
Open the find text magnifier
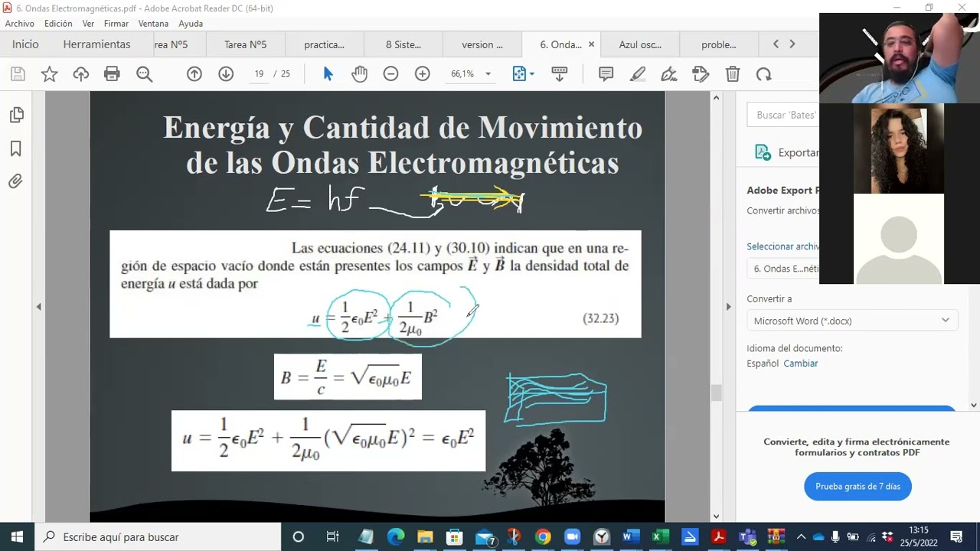coord(144,74)
